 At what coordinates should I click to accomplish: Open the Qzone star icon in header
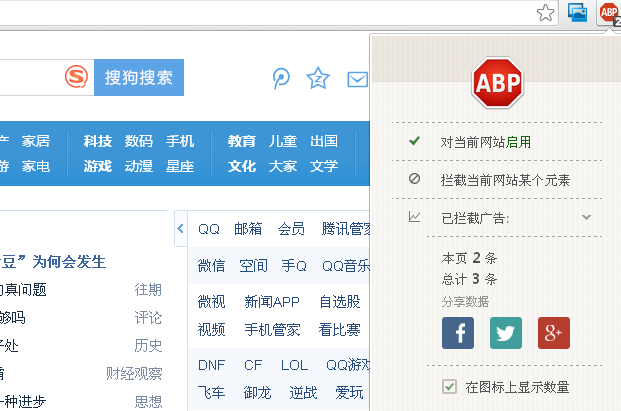pos(318,78)
